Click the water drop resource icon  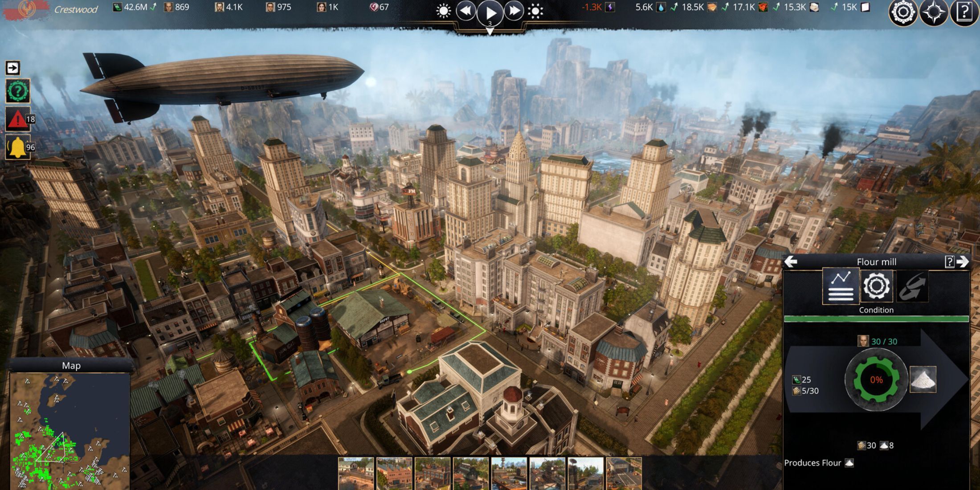pyautogui.click(x=661, y=7)
